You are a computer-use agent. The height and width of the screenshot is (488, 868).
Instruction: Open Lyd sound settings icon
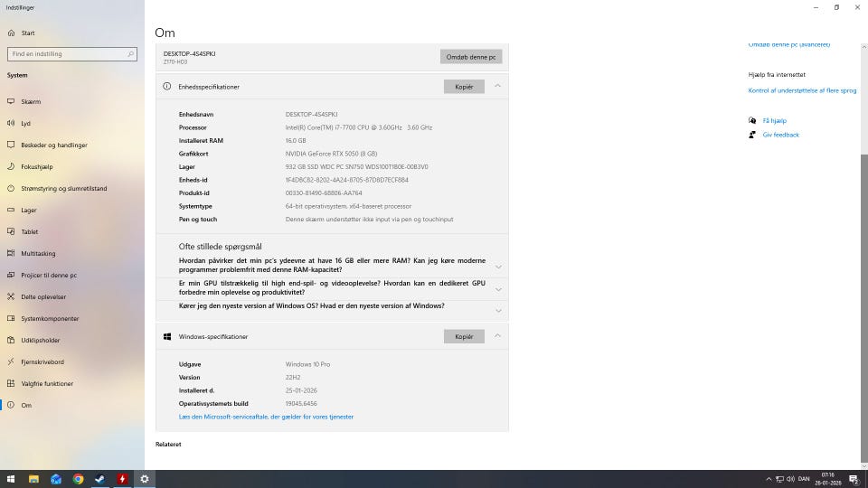click(11, 124)
